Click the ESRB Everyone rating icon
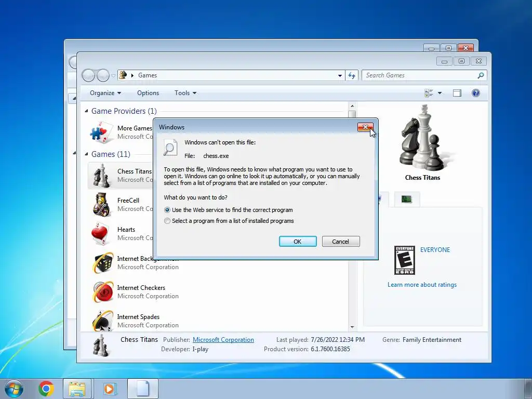 tap(404, 260)
